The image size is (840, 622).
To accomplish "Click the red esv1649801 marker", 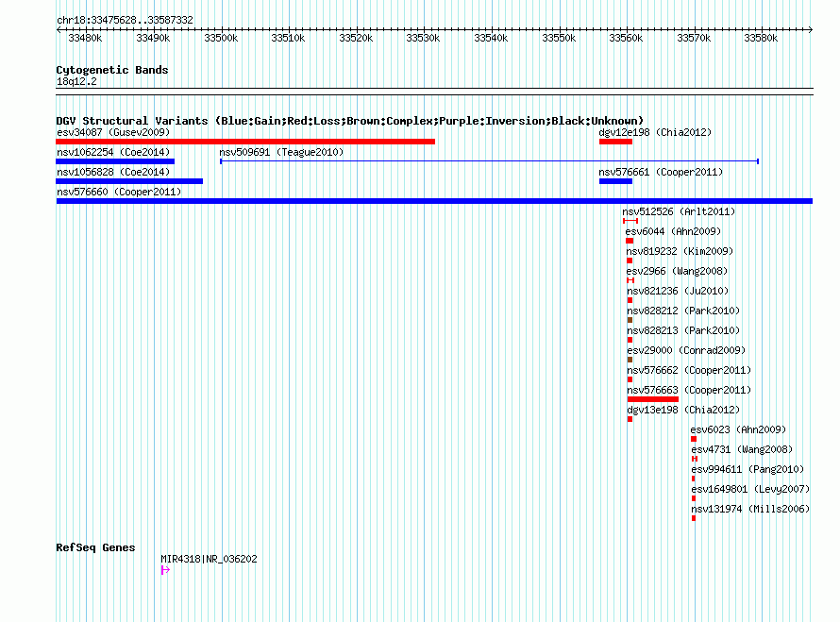I will point(694,498).
